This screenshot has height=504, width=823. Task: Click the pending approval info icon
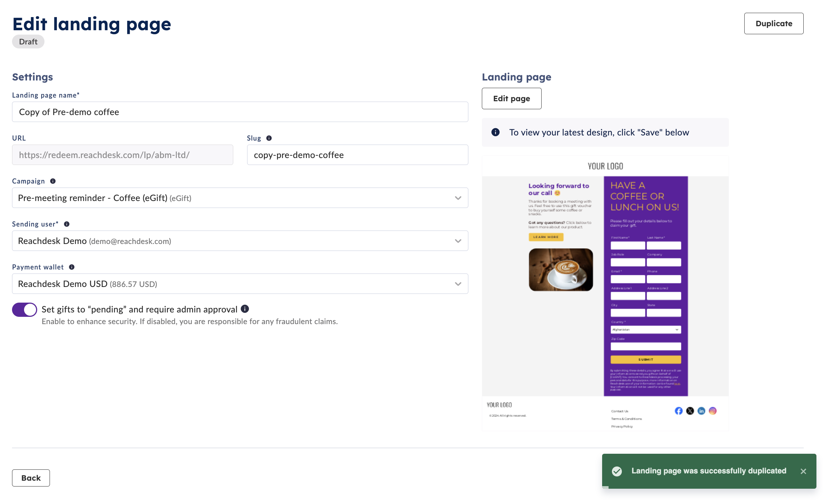tap(245, 309)
